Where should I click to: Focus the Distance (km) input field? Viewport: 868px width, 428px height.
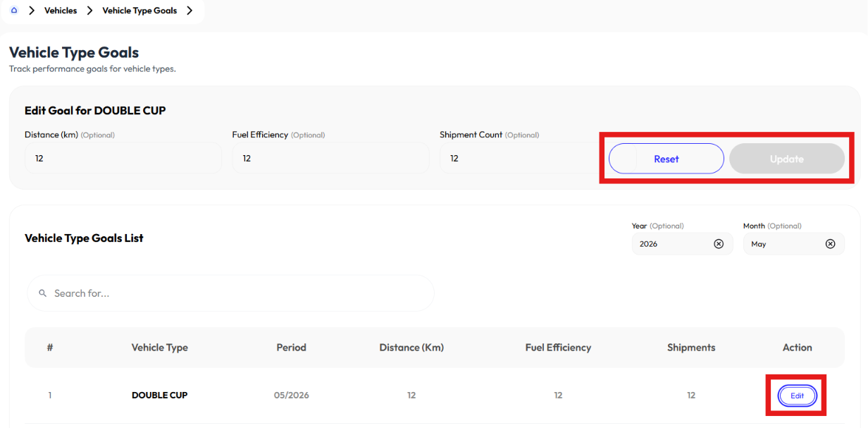[123, 158]
